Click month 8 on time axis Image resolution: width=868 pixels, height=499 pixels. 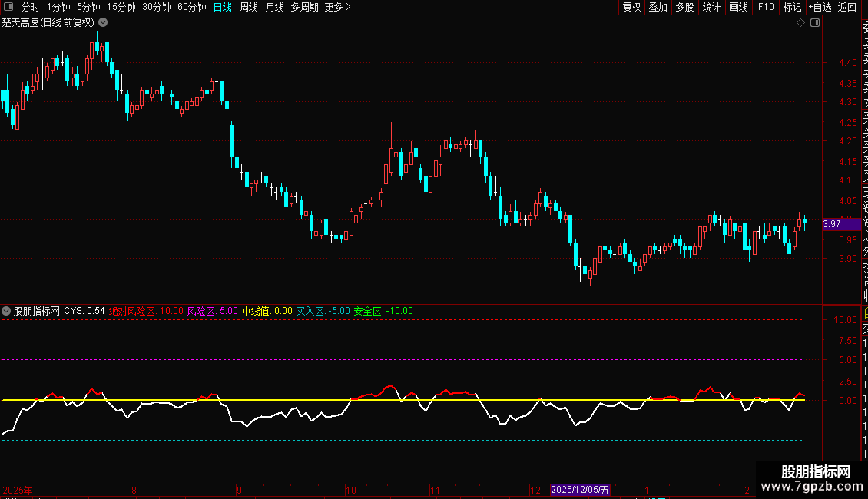[134, 490]
